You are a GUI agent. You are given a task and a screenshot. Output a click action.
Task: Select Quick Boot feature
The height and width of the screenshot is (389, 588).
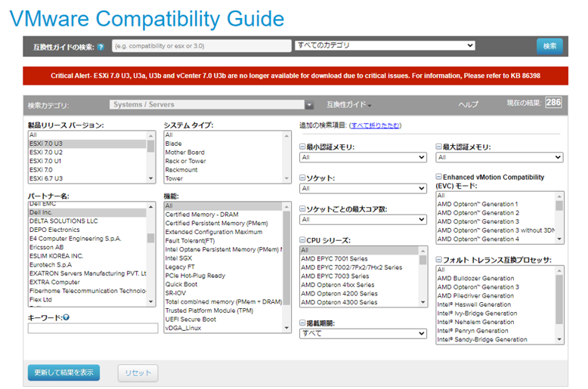point(224,285)
